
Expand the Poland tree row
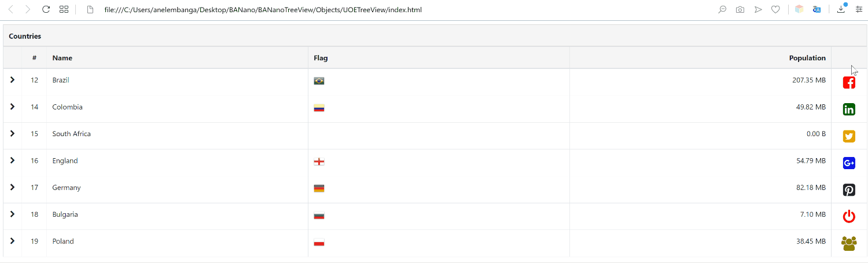[12, 241]
